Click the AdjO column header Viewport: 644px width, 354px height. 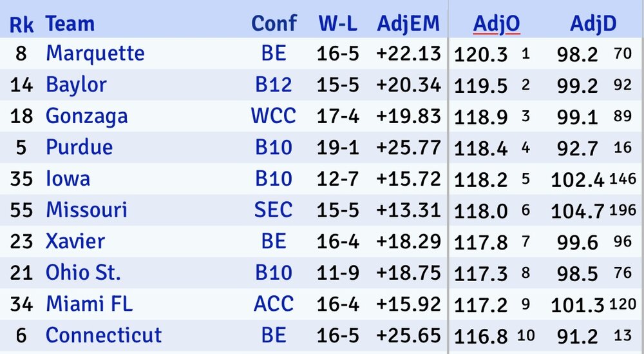pos(496,24)
